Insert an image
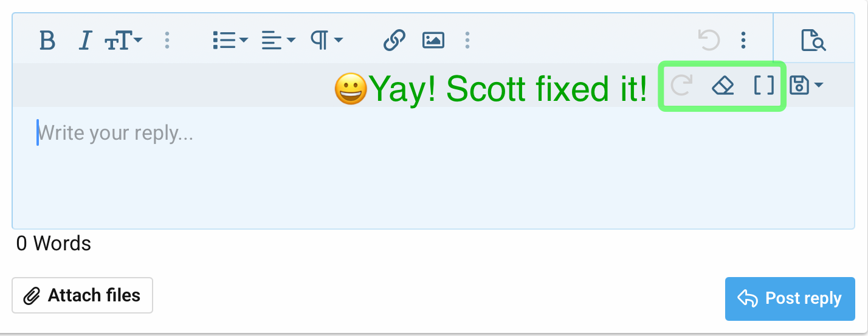This screenshot has height=336, width=868. 433,41
